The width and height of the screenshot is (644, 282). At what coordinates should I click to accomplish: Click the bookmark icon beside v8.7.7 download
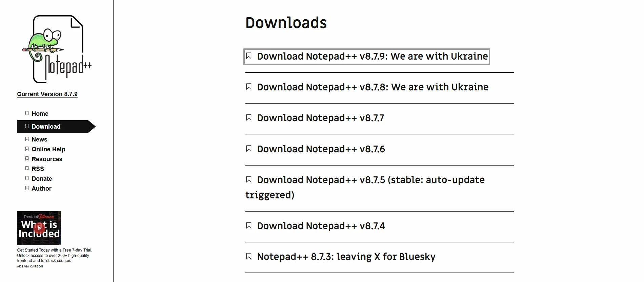pyautogui.click(x=249, y=118)
